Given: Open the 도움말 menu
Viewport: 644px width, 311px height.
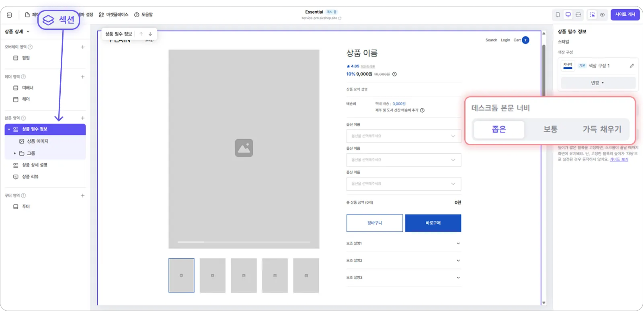Looking at the screenshot, I should [x=144, y=15].
